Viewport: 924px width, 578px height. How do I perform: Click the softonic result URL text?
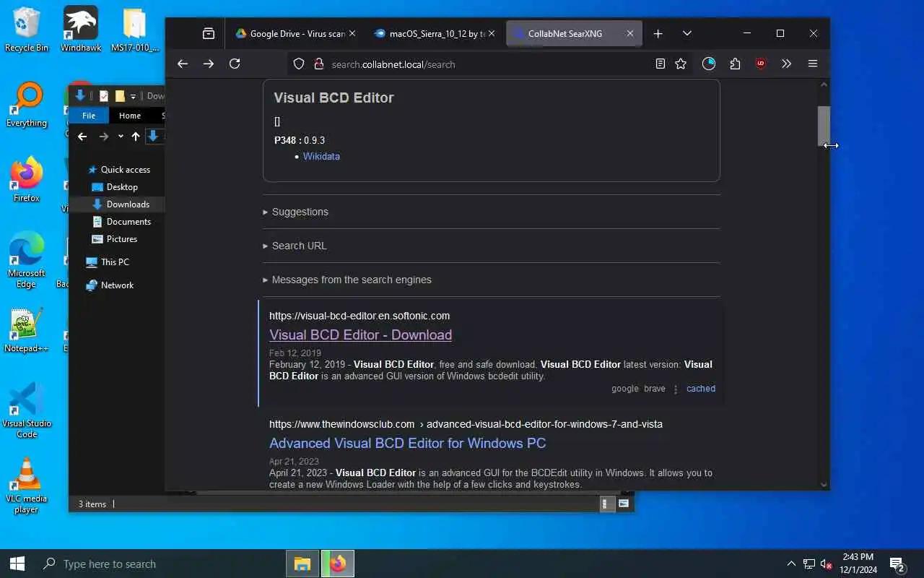pyautogui.click(x=359, y=316)
